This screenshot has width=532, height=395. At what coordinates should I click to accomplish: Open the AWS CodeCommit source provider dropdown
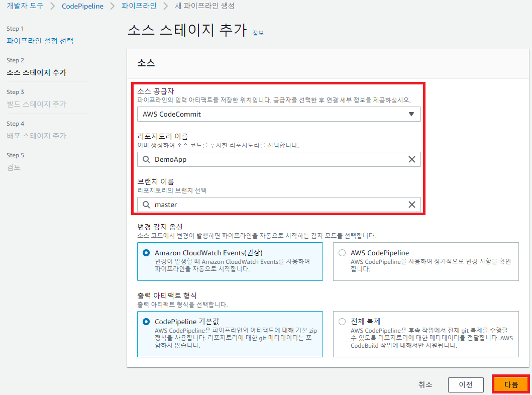pos(279,115)
